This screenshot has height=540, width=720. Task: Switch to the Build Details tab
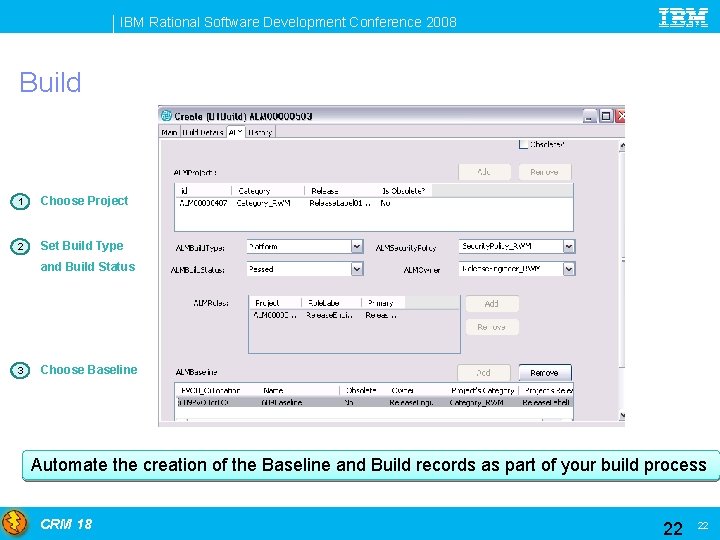pos(203,132)
